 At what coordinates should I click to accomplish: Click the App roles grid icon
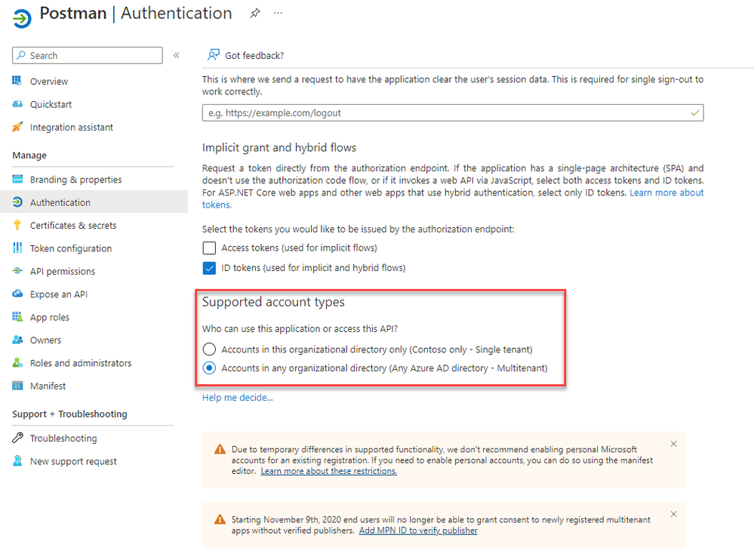pos(17,317)
